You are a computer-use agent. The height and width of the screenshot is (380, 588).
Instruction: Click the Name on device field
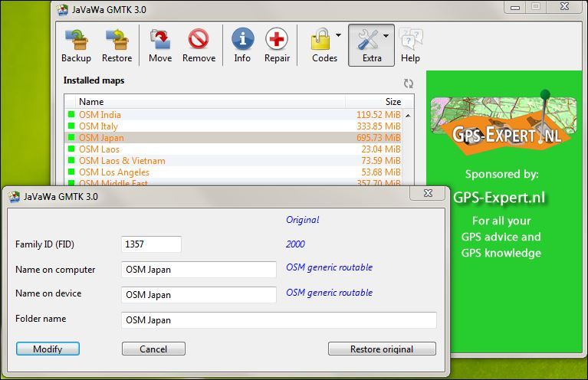click(x=199, y=295)
